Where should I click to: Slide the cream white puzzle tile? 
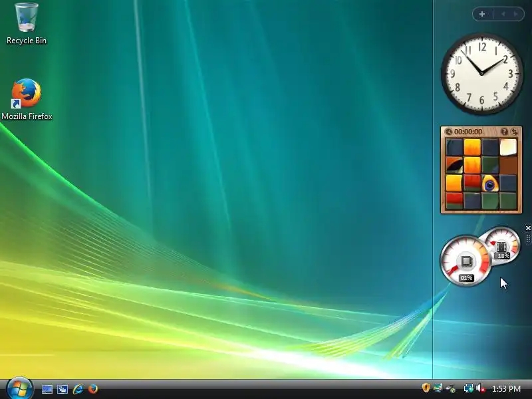(x=508, y=147)
